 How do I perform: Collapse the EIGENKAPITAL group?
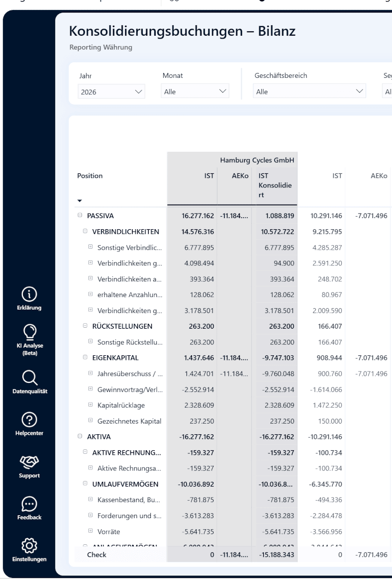point(85,357)
